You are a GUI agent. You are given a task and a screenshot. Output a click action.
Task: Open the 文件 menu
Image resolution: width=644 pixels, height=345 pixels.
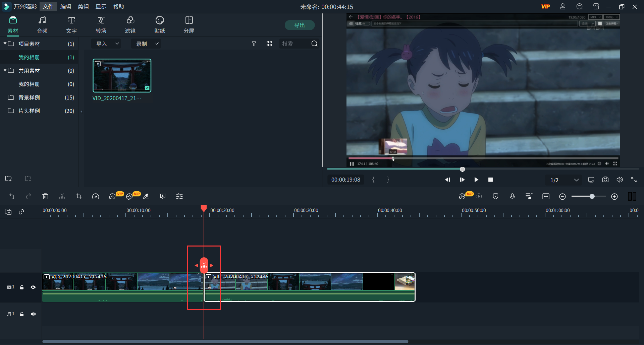(x=48, y=6)
